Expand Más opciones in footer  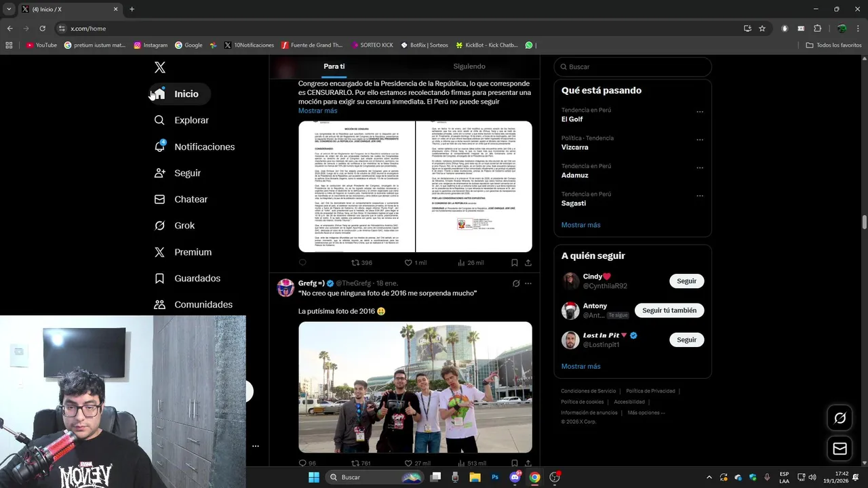646,413
